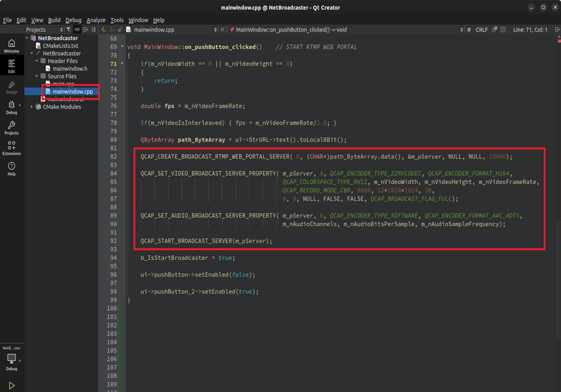Open the Tools menu
Image resolution: width=561 pixels, height=392 pixels.
click(x=117, y=20)
